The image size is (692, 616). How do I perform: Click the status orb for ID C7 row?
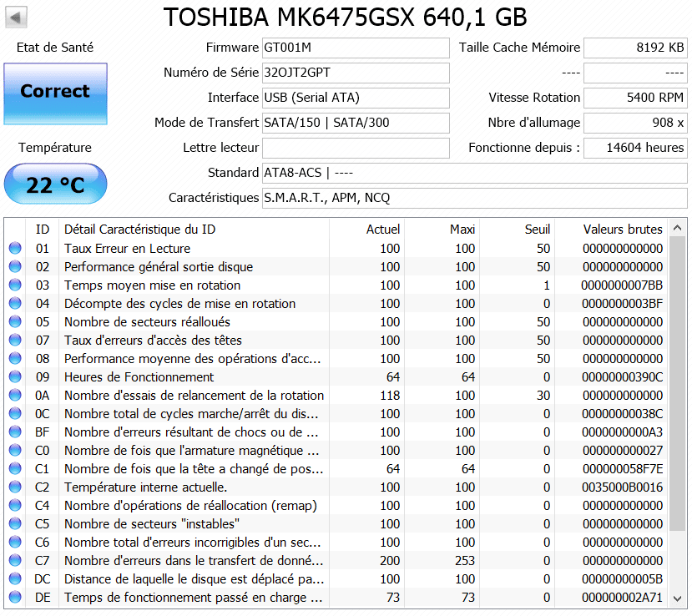coord(15,560)
